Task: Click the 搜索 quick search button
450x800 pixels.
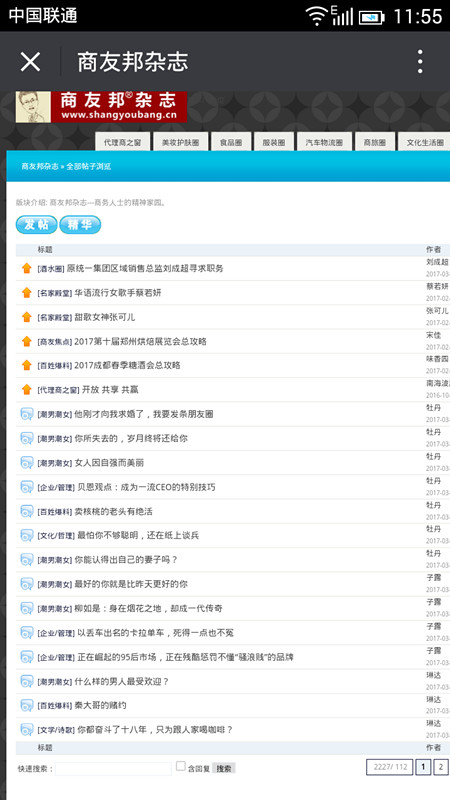Action: click(223, 768)
